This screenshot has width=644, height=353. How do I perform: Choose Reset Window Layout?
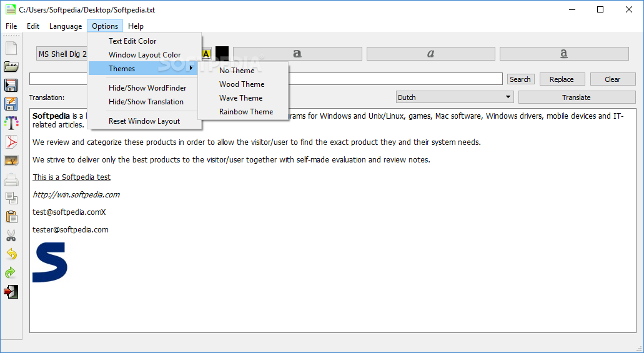point(144,121)
